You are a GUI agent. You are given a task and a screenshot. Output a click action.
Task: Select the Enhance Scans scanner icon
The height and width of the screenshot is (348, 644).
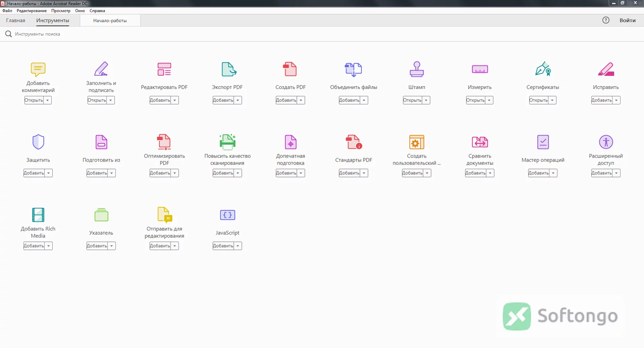(x=227, y=142)
